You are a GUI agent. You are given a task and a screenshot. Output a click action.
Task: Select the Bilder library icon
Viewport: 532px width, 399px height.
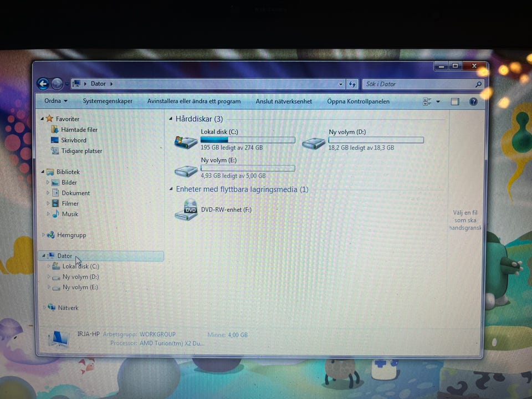(55, 182)
